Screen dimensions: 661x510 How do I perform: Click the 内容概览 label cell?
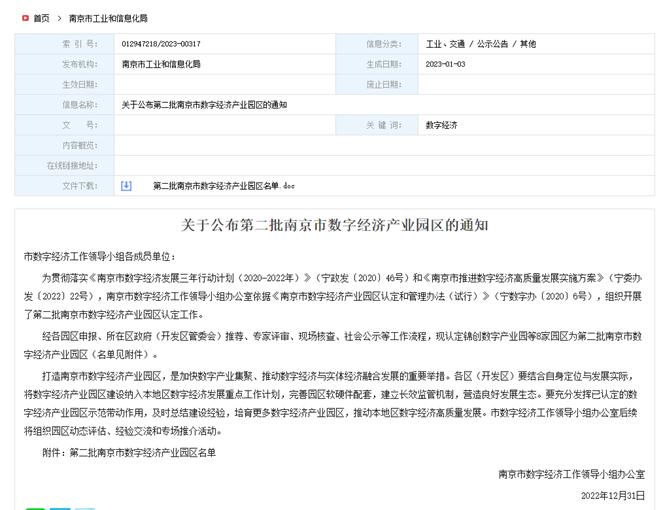click(64, 145)
